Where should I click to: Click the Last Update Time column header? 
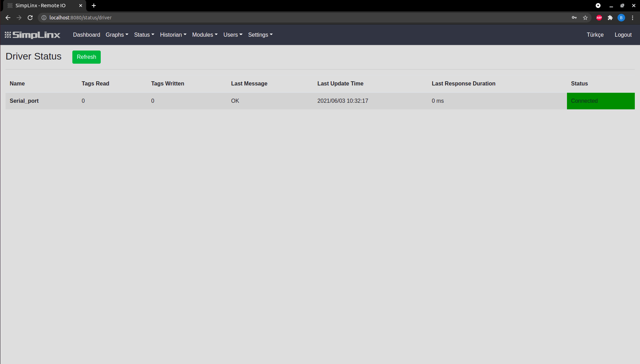click(x=340, y=84)
